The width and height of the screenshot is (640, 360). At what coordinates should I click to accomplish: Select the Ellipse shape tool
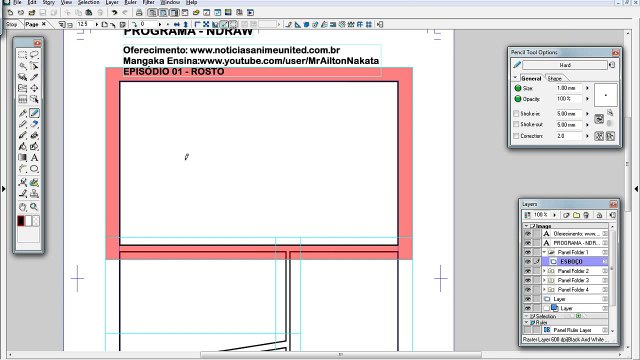tap(34, 168)
